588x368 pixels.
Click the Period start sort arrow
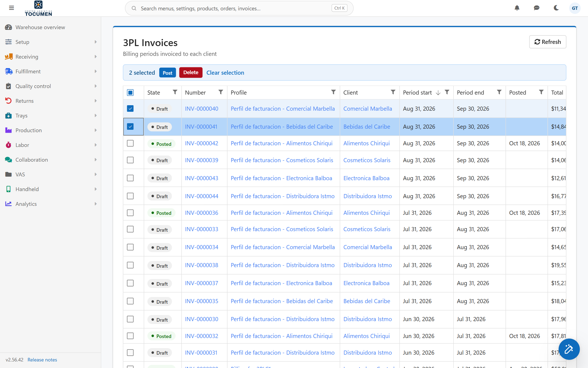coord(438,93)
